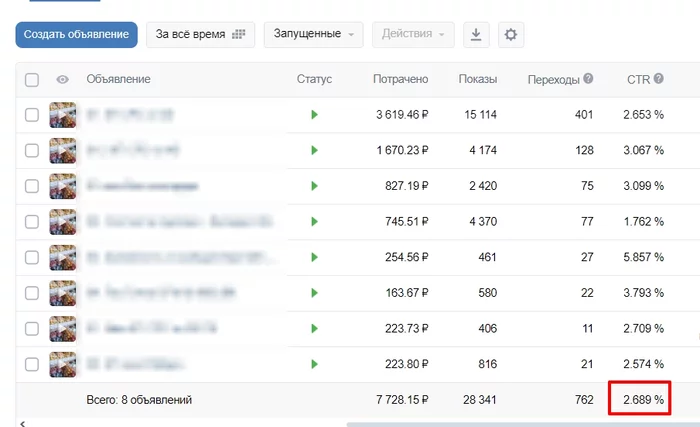Image resolution: width=700 pixels, height=427 pixels.
Task: Check the box for the 223.73 ₽ row
Action: click(x=32, y=329)
